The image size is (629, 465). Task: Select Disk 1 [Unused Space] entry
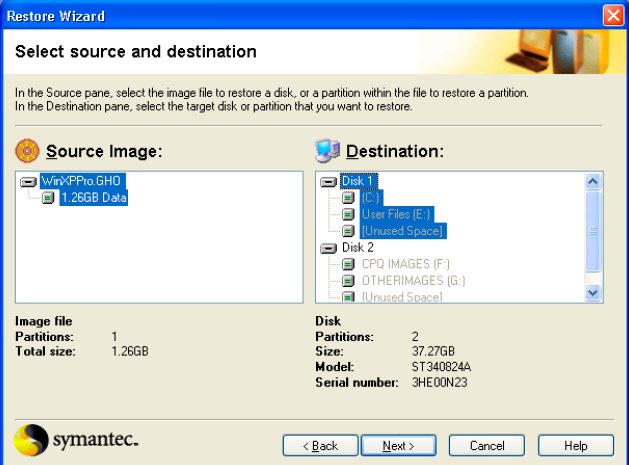click(x=403, y=231)
